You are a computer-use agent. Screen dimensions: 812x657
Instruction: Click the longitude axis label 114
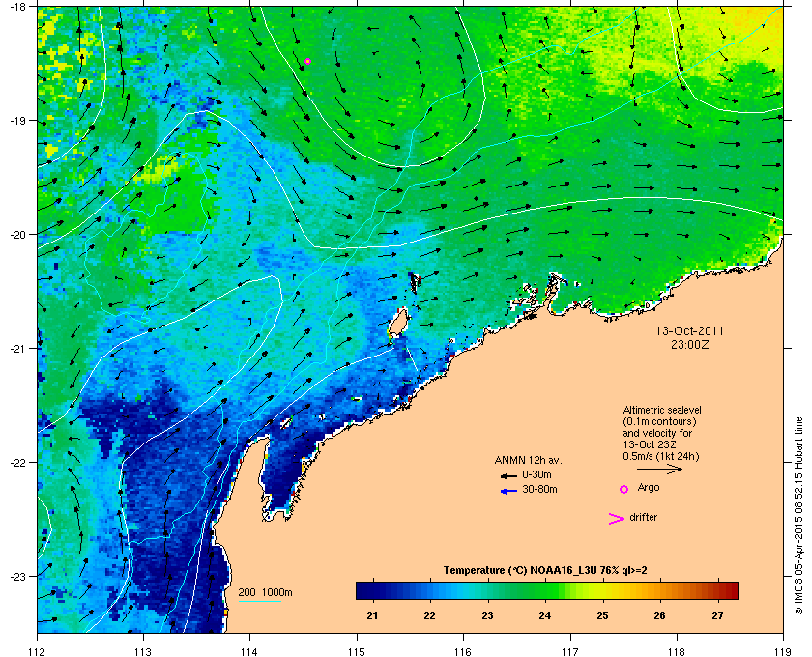pos(249,652)
